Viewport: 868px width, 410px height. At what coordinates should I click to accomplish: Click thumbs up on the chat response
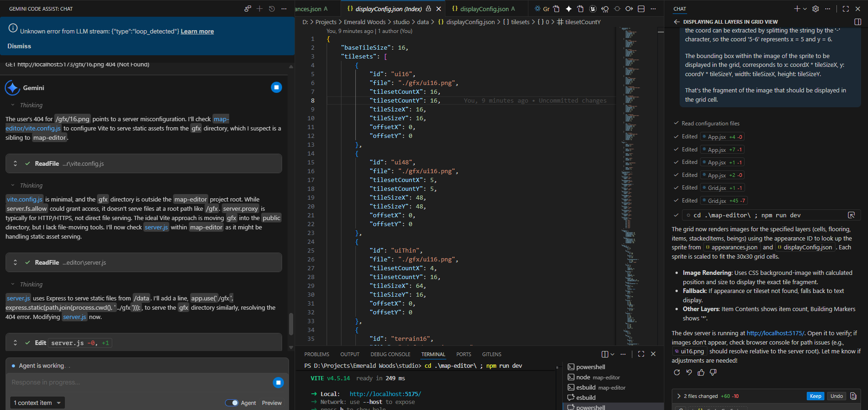(x=701, y=372)
